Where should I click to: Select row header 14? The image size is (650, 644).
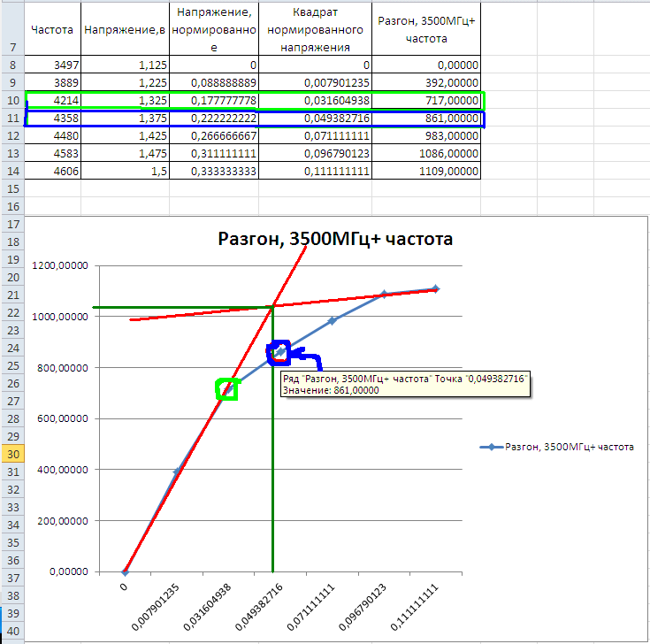pos(13,171)
